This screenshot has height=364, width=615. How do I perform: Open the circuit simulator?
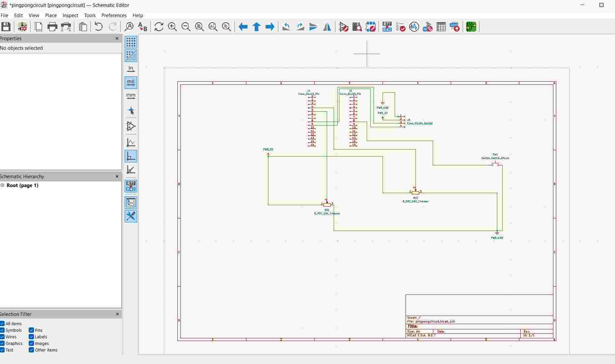point(414,27)
